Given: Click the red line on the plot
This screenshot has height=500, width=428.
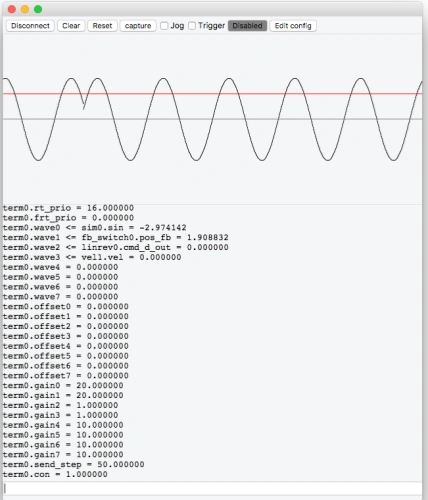Looking at the screenshot, I should pyautogui.click(x=212, y=94).
